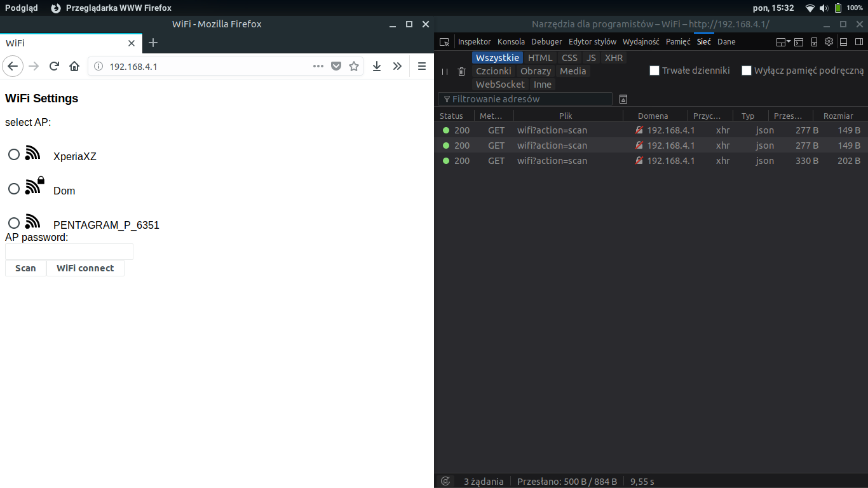Image resolution: width=868 pixels, height=488 pixels.
Task: Focus the Filtrowanie adresów filter field
Action: coord(525,99)
